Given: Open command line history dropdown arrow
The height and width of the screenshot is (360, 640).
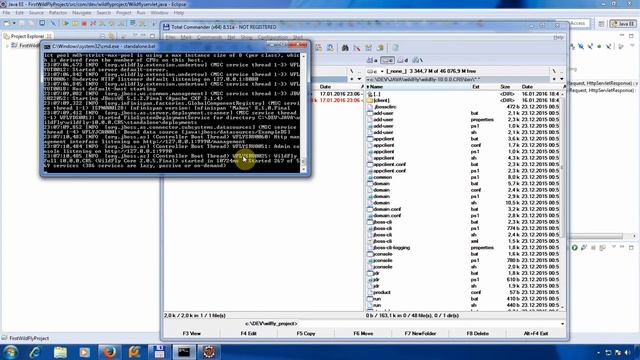Looking at the screenshot, I should (x=562, y=324).
